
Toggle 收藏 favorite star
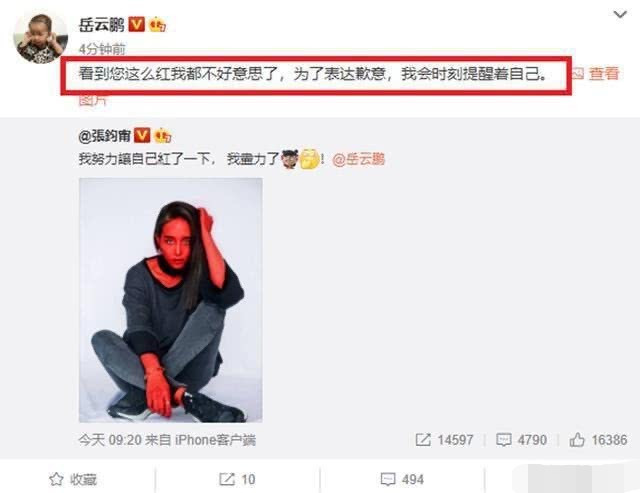click(73, 480)
